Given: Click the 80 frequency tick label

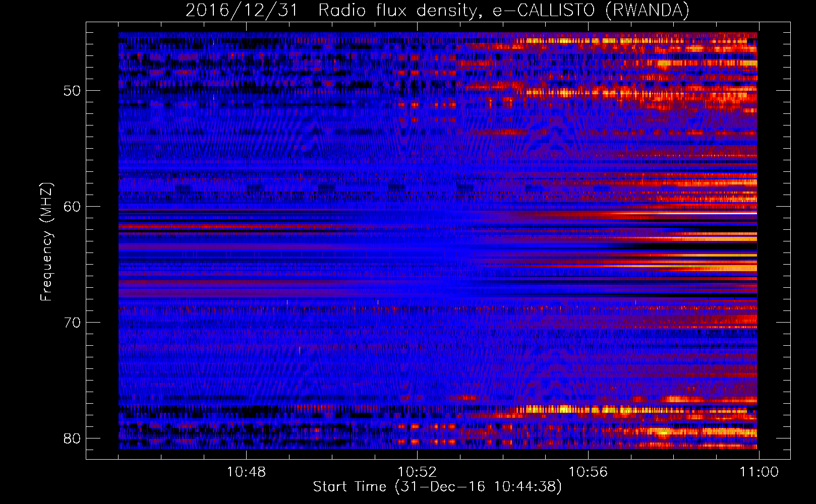Looking at the screenshot, I should [x=72, y=438].
